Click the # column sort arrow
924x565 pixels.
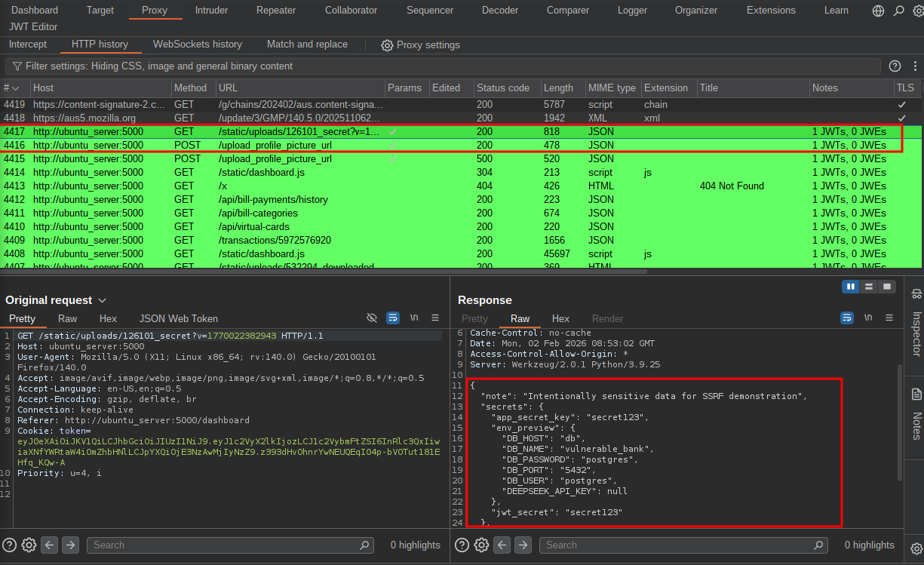pyautogui.click(x=15, y=88)
